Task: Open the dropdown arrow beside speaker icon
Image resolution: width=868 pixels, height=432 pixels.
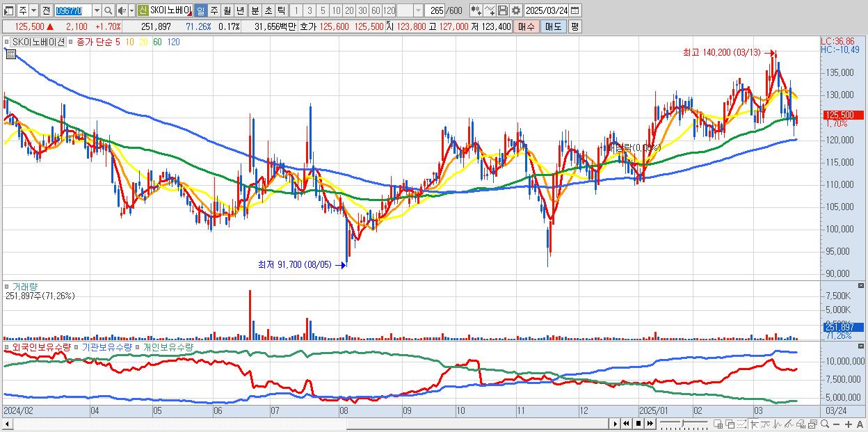Action: point(131,10)
